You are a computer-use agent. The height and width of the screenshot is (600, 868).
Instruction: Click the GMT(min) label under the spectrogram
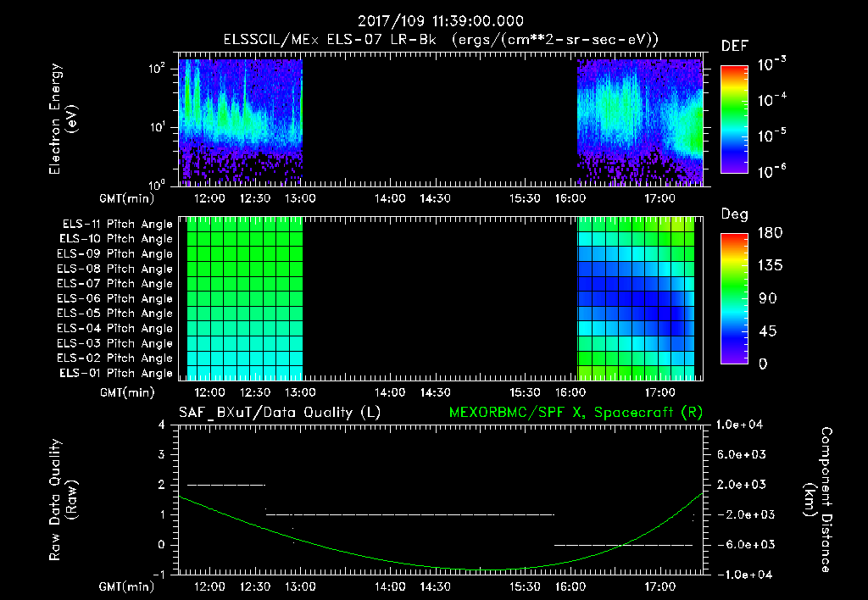(127, 198)
